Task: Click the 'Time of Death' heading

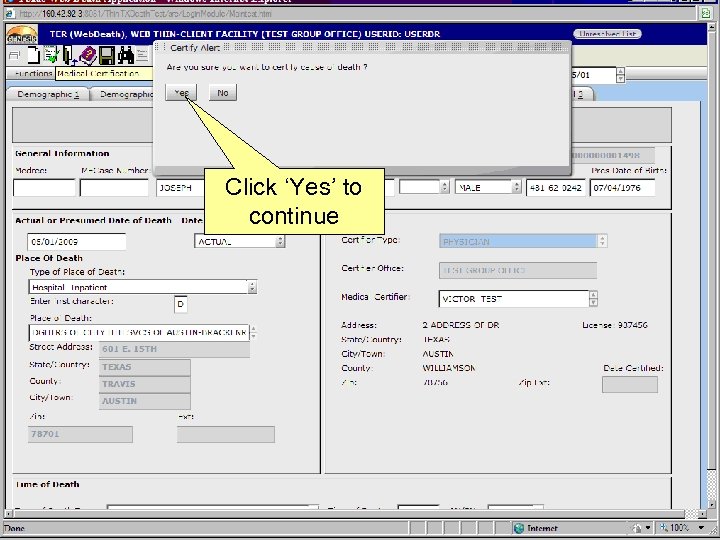Action: [47, 484]
